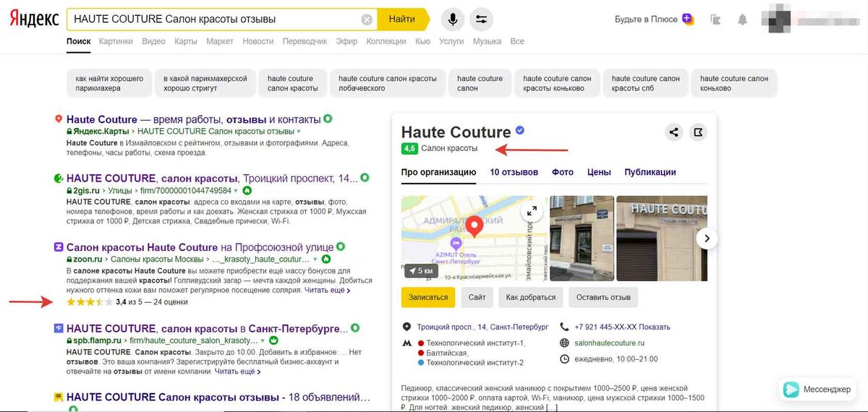Expand dropdown arrow in 2gis.ru result URL
This screenshot has height=412, width=868.
point(236,191)
